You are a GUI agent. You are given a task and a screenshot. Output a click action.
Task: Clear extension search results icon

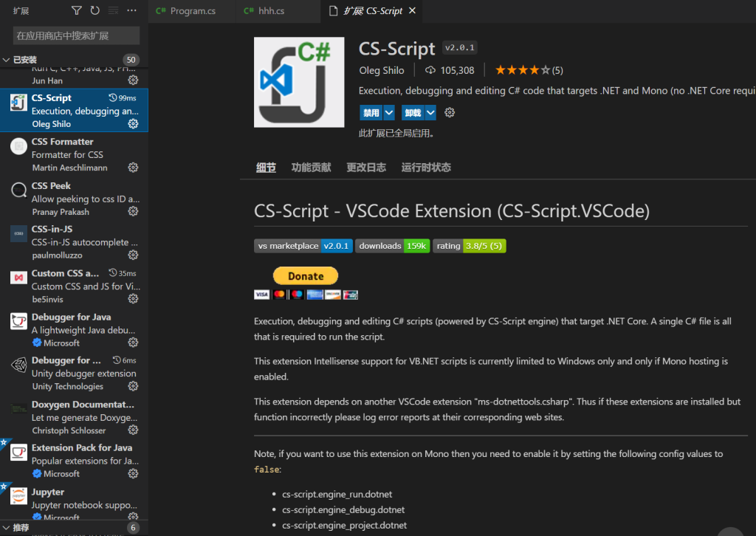pyautogui.click(x=113, y=10)
